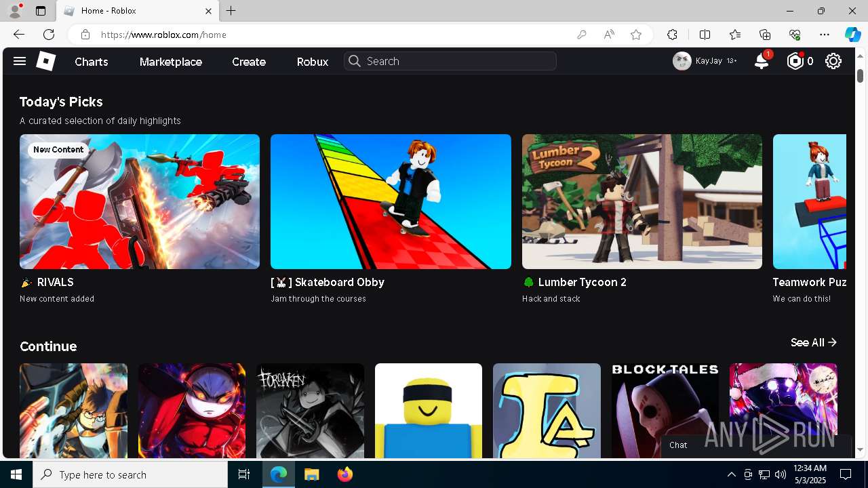Click the taskbar search box
The height and width of the screenshot is (488, 868).
pyautogui.click(x=130, y=474)
